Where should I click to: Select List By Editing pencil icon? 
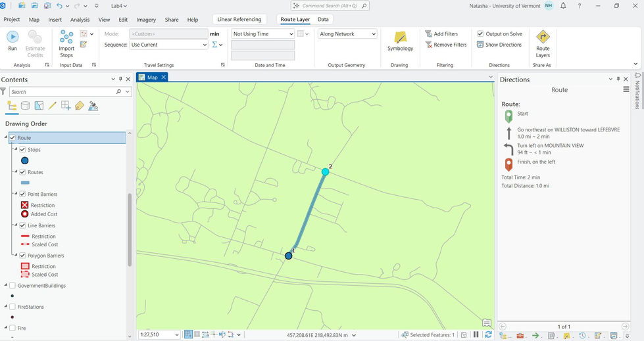pyautogui.click(x=52, y=106)
